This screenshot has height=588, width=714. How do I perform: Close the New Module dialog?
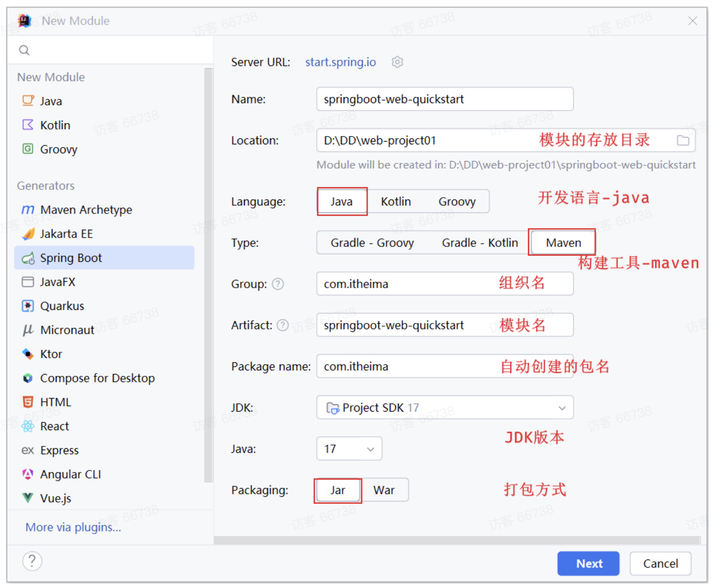pyautogui.click(x=692, y=21)
